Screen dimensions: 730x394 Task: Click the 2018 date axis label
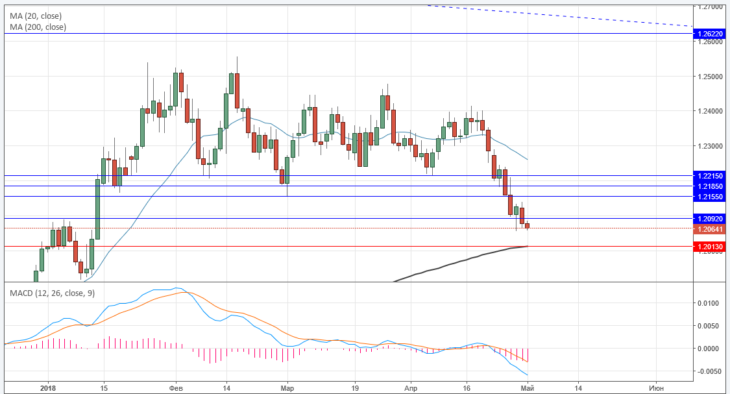(x=48, y=388)
